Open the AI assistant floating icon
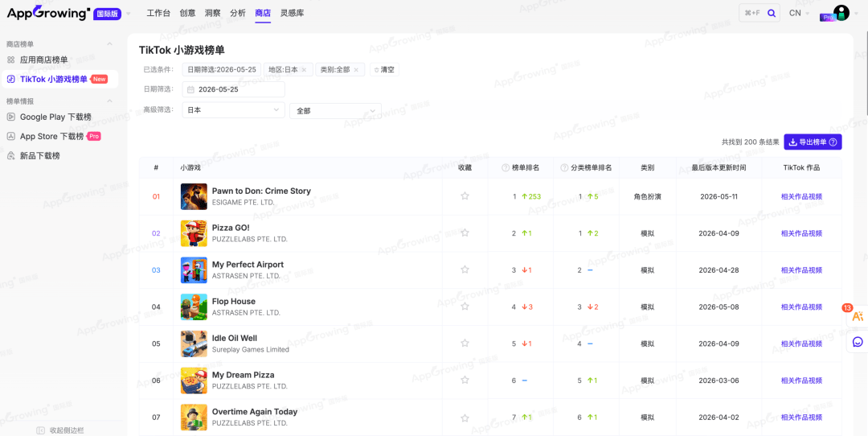The height and width of the screenshot is (436, 868). coord(858,316)
